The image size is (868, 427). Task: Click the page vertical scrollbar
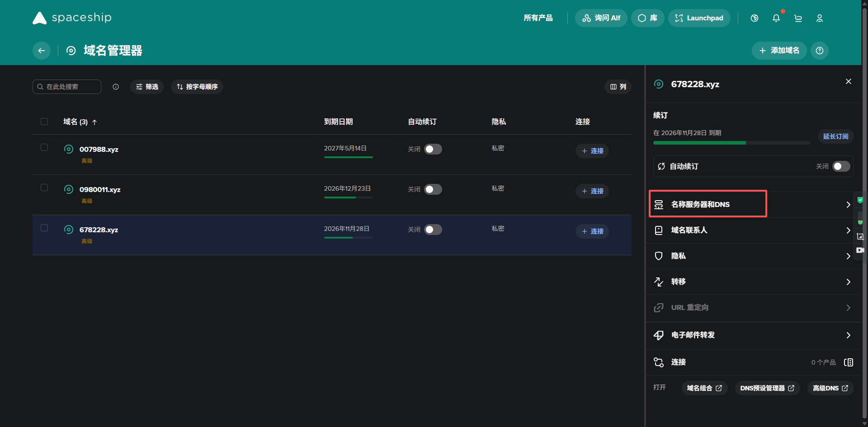tap(865, 213)
